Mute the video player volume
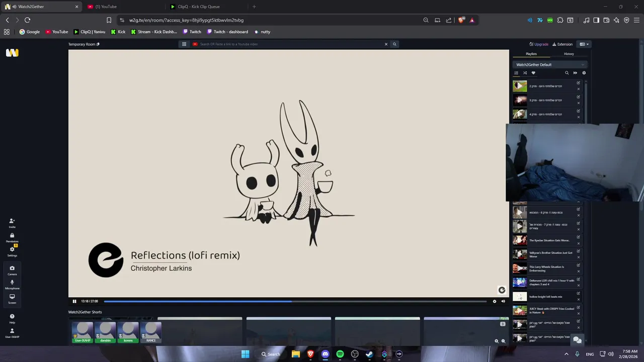 (x=503, y=301)
